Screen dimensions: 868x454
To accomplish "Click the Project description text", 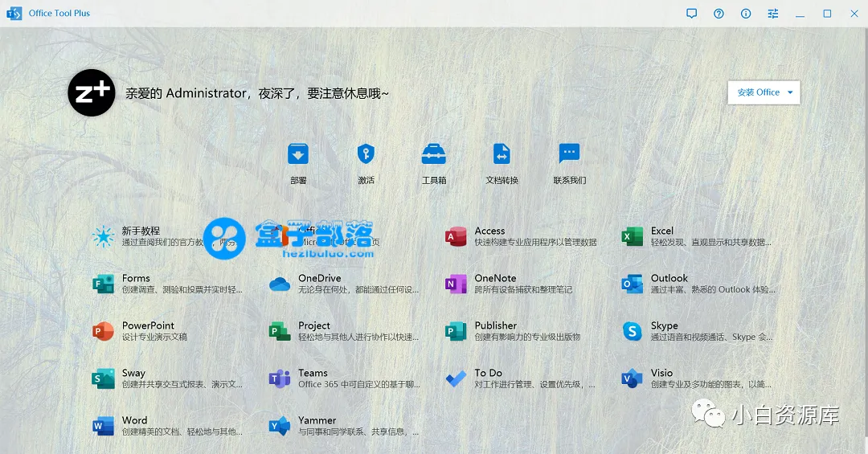I will (358, 337).
